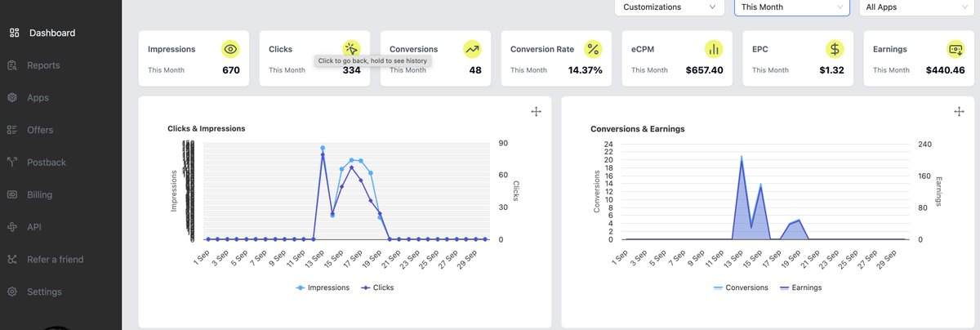The width and height of the screenshot is (980, 330).
Task: Select the Conversions stat value 48
Action: click(475, 70)
